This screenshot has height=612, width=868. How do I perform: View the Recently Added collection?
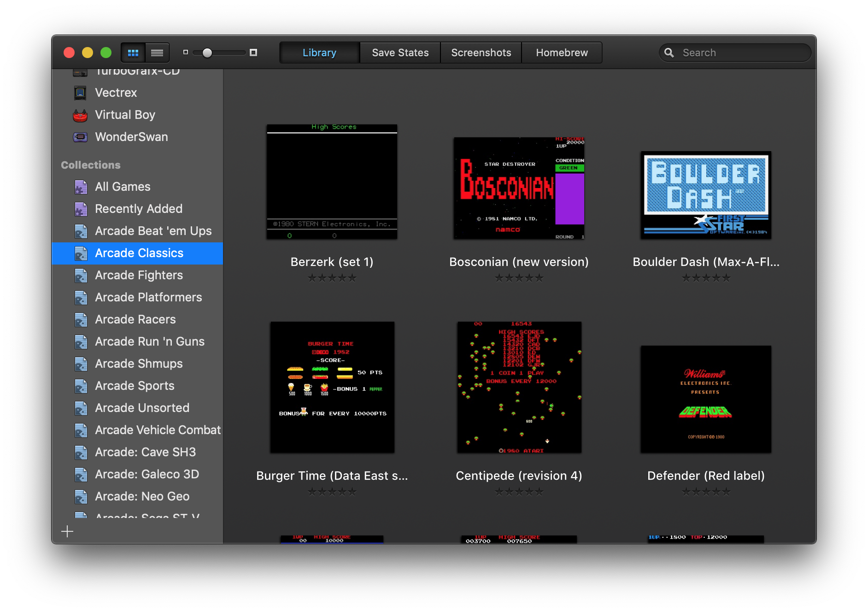pos(138,209)
